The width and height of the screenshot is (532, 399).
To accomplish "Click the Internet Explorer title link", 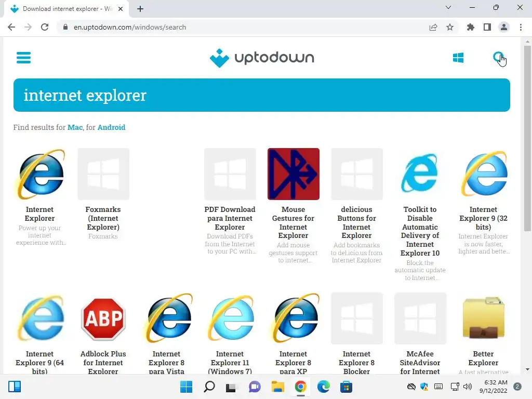I will point(39,214).
